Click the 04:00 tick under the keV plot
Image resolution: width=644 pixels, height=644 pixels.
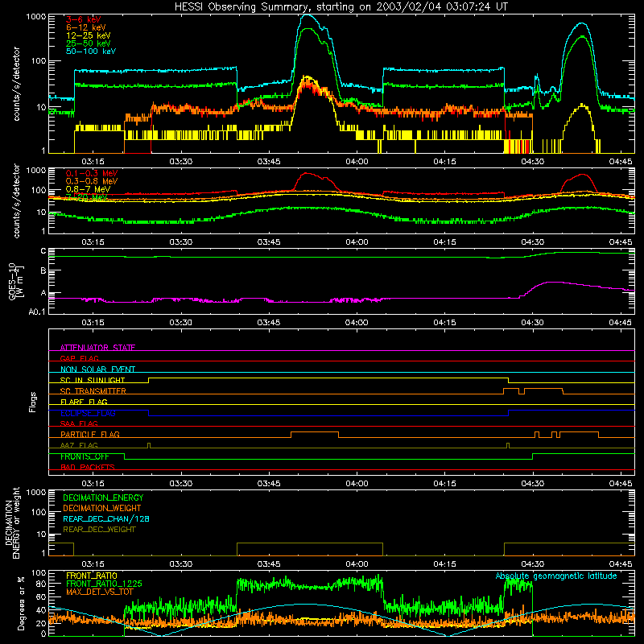click(357, 162)
